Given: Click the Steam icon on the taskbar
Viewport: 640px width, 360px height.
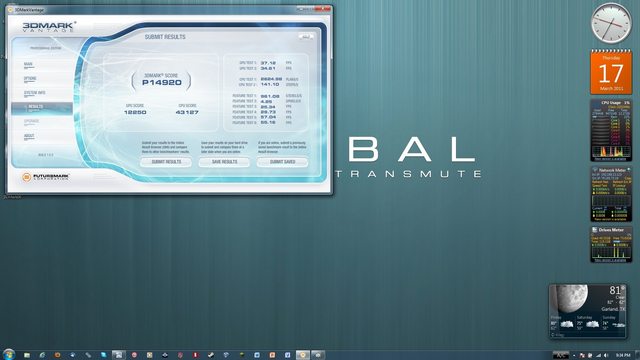Looking at the screenshot, I should coord(210,355).
